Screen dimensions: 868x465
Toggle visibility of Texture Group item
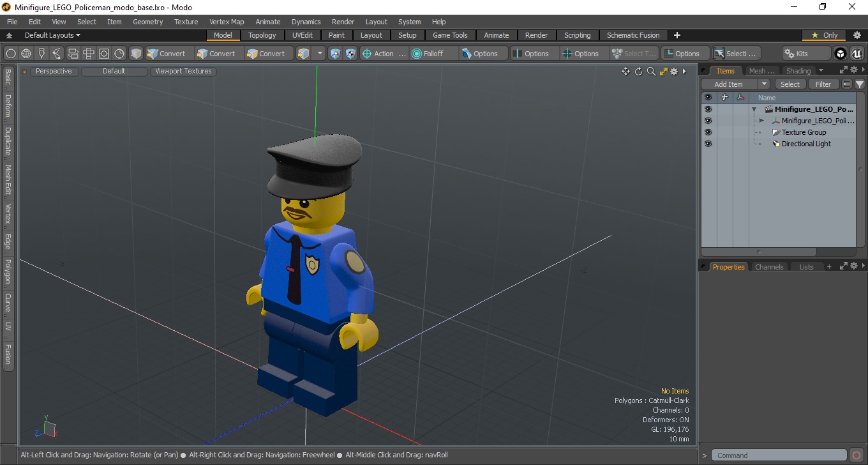pos(708,132)
